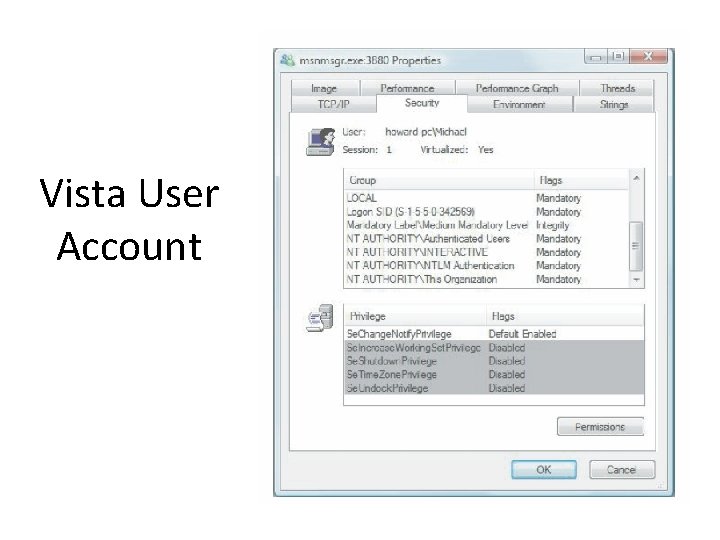Click the OK button
The height and width of the screenshot is (540, 720).
point(544,470)
